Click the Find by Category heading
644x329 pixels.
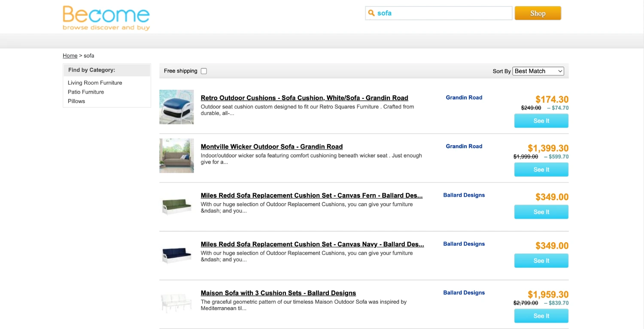click(x=91, y=70)
